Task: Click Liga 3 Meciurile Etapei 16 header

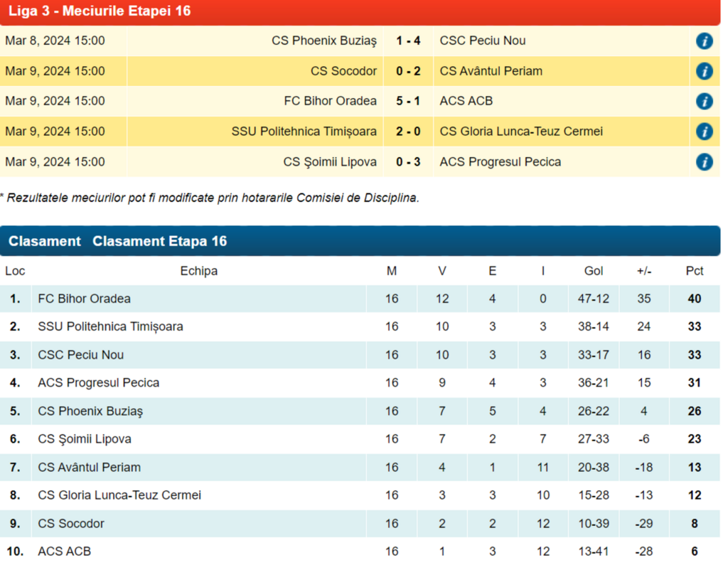Action: click(x=100, y=11)
